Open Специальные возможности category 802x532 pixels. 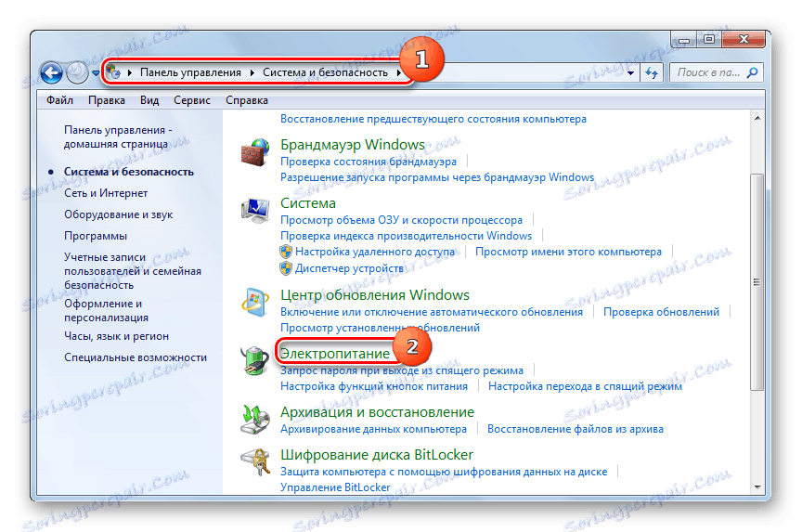(x=136, y=358)
